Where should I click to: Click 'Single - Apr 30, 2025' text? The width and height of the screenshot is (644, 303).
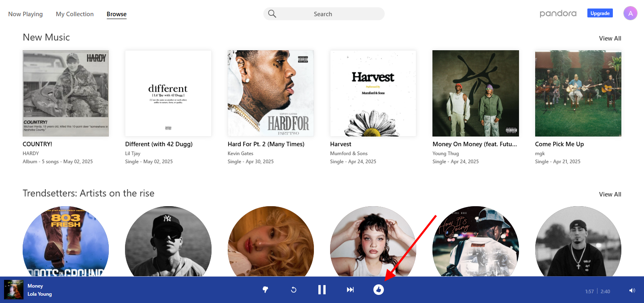(251, 162)
